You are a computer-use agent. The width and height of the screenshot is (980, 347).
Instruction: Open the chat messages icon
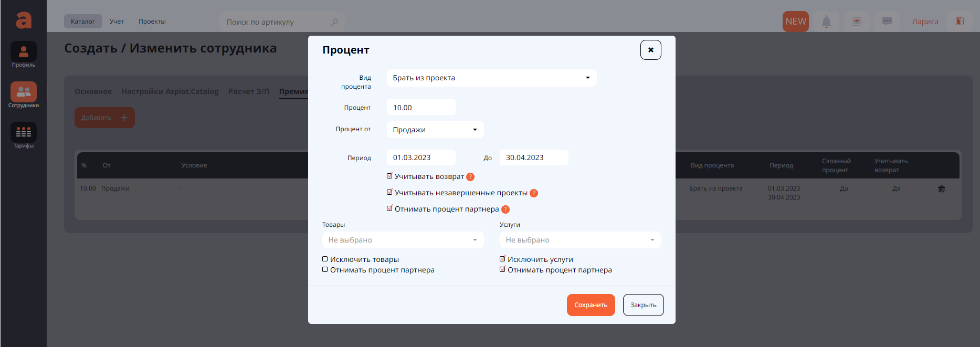887,22
